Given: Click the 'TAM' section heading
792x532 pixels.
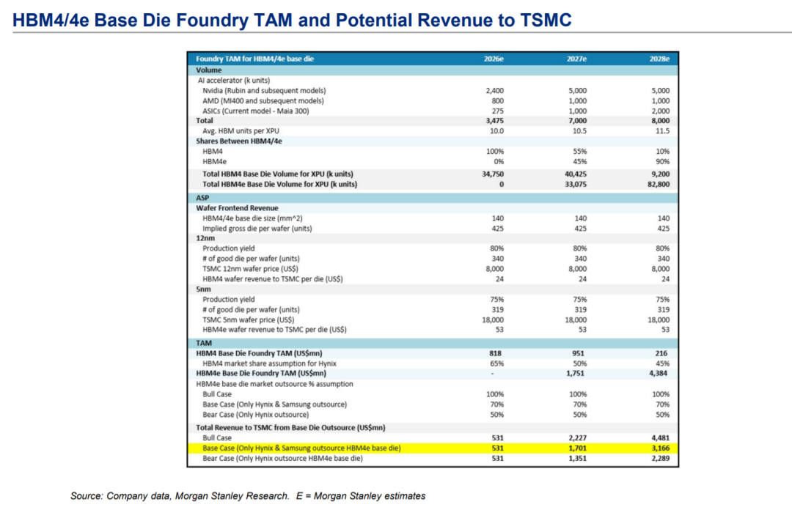Looking at the screenshot, I should [x=204, y=343].
